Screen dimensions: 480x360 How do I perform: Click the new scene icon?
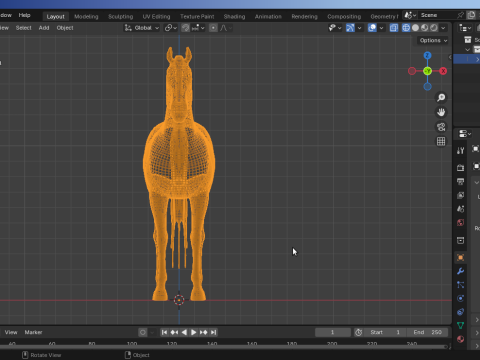click(471, 15)
